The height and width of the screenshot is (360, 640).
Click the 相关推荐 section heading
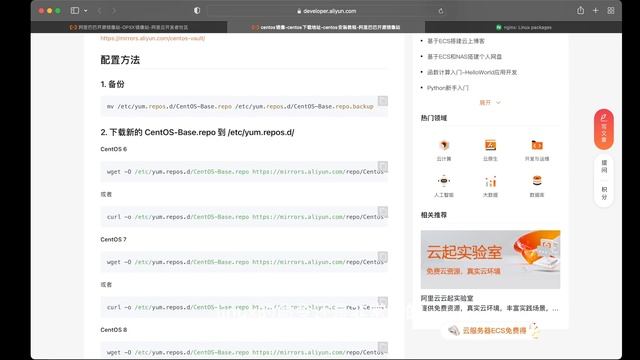pyautogui.click(x=434, y=215)
